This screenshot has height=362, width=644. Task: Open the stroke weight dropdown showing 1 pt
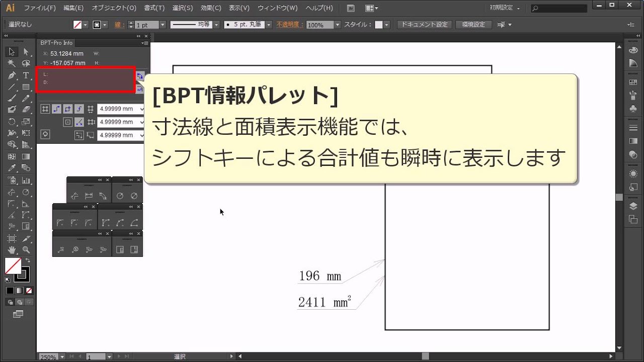coord(163,24)
